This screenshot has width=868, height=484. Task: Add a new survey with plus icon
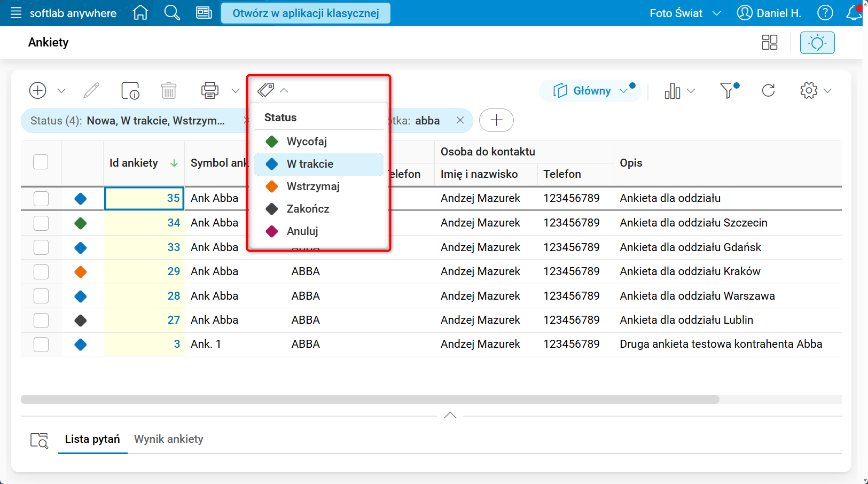[37, 90]
